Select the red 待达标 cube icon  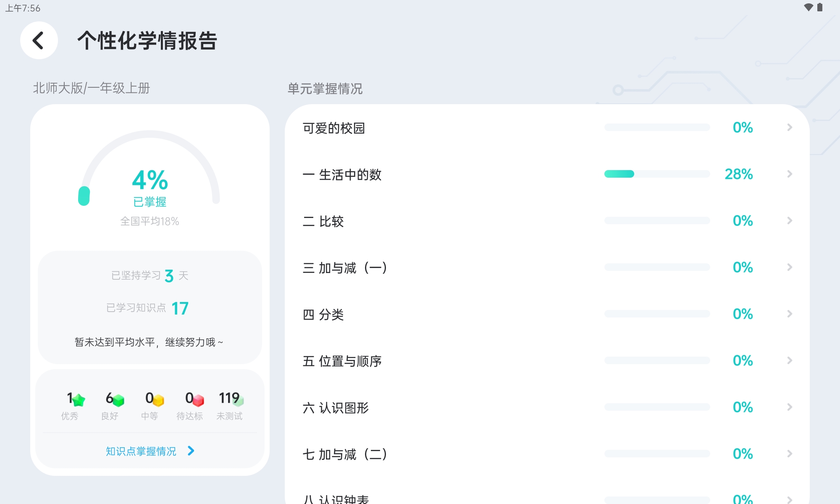coord(197,399)
